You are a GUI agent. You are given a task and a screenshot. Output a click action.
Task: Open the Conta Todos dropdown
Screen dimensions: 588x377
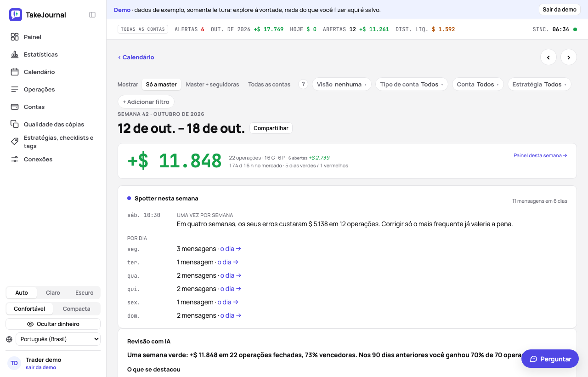coord(478,84)
